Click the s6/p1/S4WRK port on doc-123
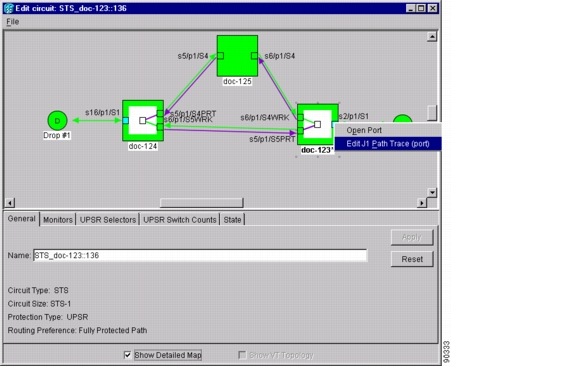Screen dimensions: 576x389 (x=300, y=118)
